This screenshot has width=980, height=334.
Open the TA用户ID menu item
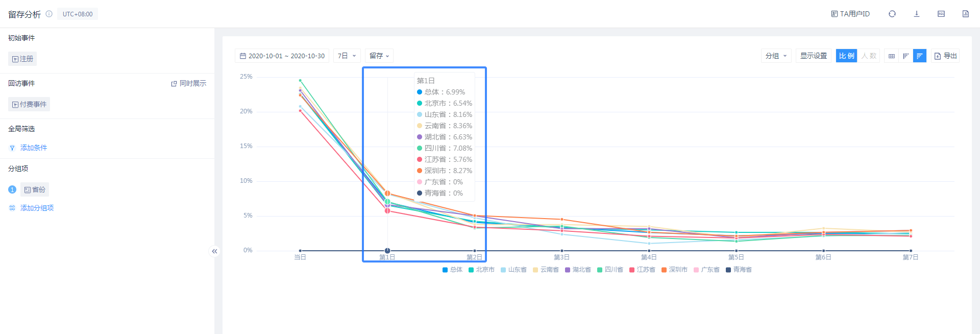click(x=850, y=14)
